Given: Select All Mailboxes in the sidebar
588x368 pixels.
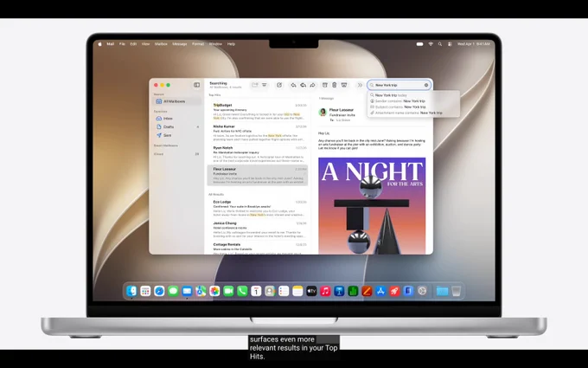Looking at the screenshot, I should (177, 101).
